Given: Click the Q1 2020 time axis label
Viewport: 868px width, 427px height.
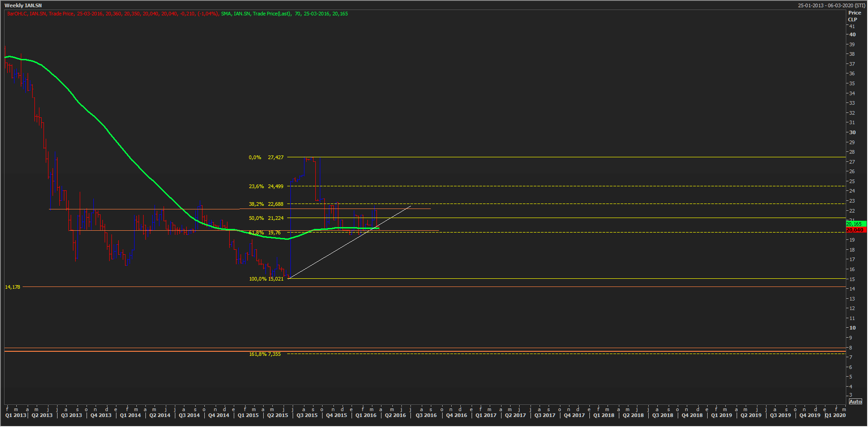Looking at the screenshot, I should [x=835, y=415].
